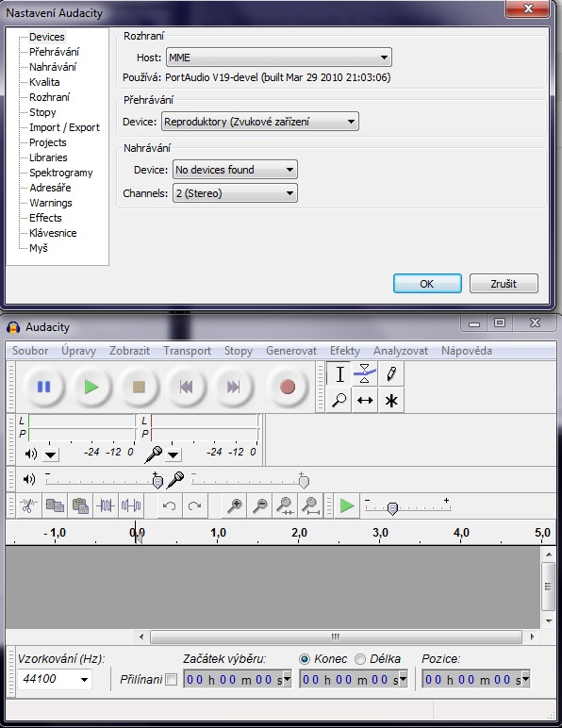
Task: Select the Time Shift tool
Action: pos(365,400)
